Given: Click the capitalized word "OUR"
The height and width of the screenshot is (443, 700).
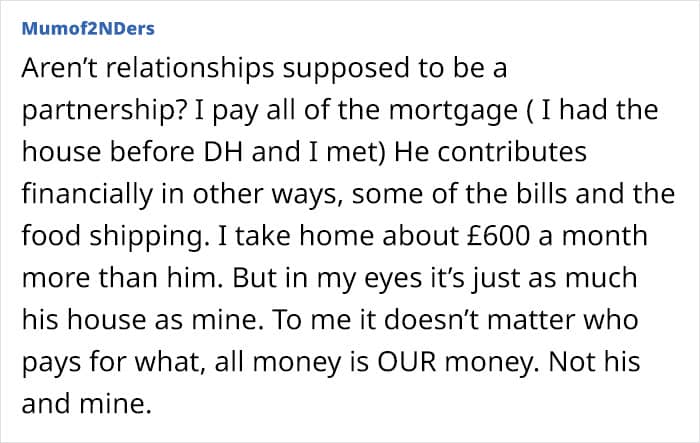Looking at the screenshot, I should pyautogui.click(x=407, y=362).
